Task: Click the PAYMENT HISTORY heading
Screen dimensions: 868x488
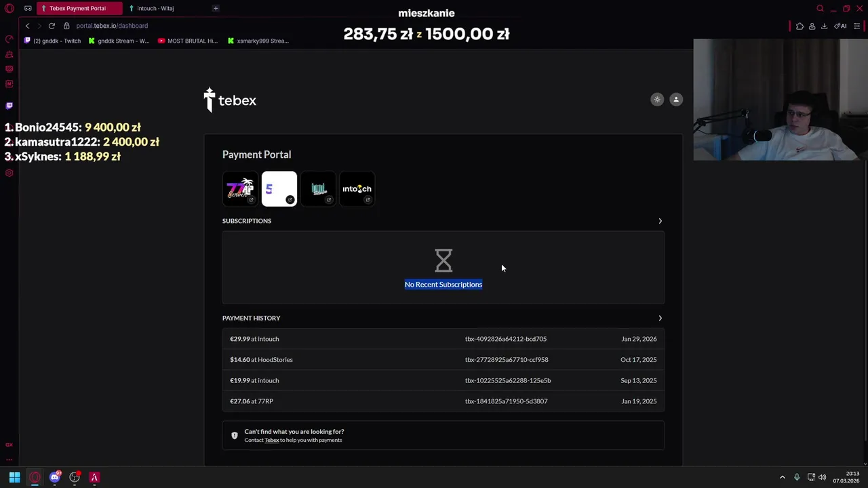Action: click(x=252, y=318)
